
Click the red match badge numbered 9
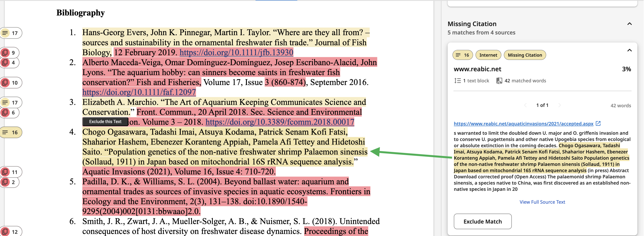(10, 53)
